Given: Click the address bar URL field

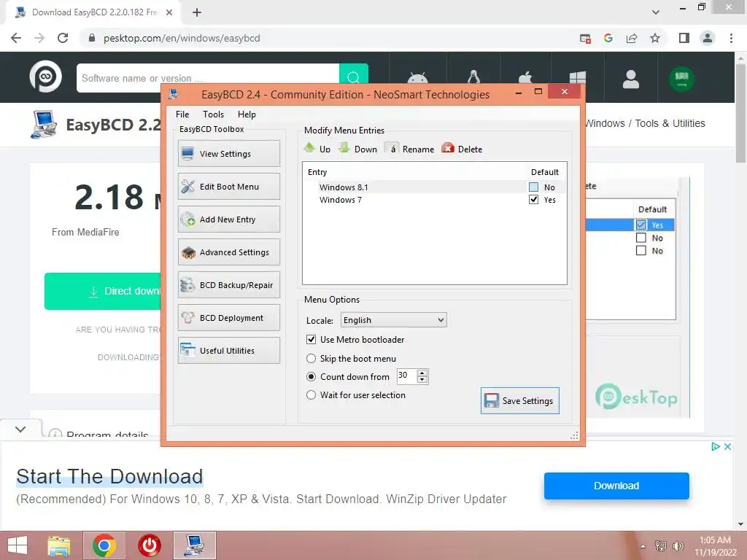Looking at the screenshot, I should pyautogui.click(x=329, y=38).
